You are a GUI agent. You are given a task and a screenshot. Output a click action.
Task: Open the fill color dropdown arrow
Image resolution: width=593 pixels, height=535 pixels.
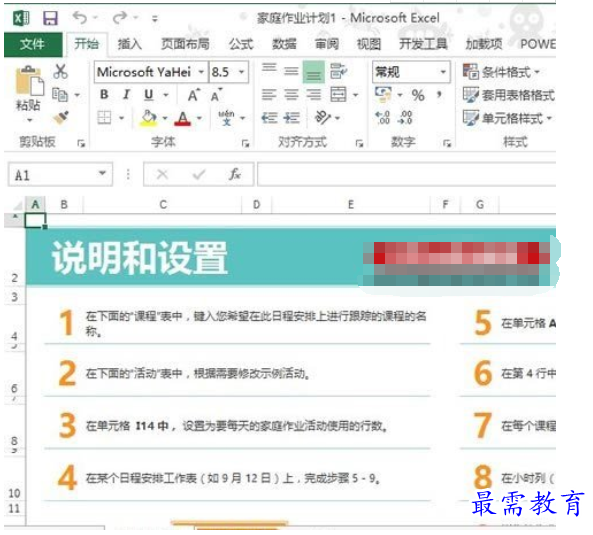(165, 118)
